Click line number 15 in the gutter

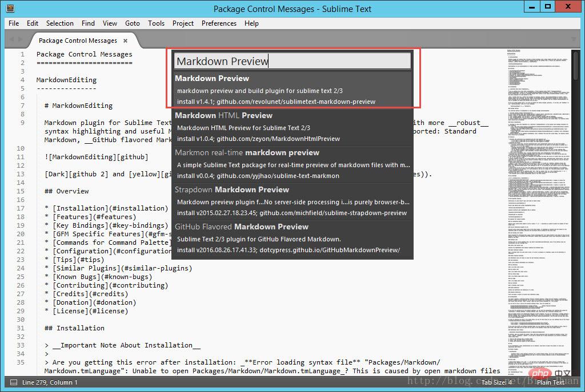coord(21,191)
